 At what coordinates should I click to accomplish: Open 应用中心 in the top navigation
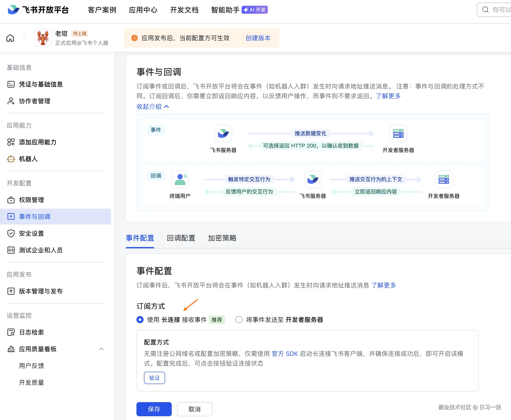tap(143, 10)
